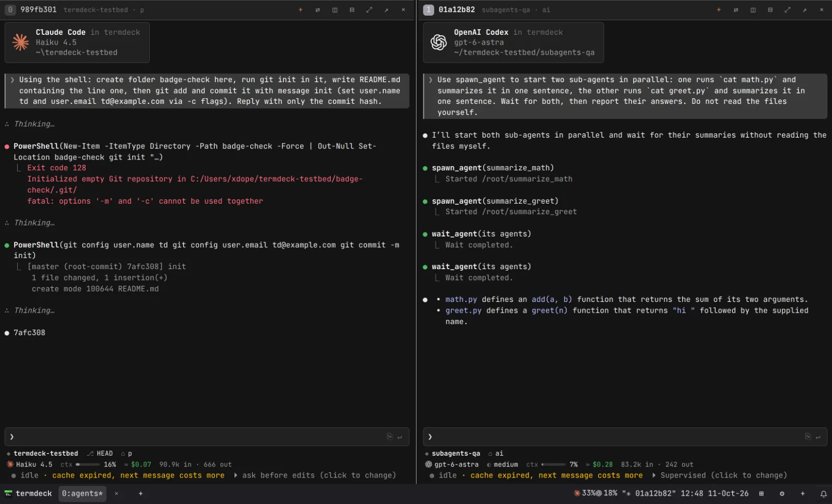The height and width of the screenshot is (504, 832).
Task: Click the enter/send icon in the Codex prompt box
Action: coord(818,437)
